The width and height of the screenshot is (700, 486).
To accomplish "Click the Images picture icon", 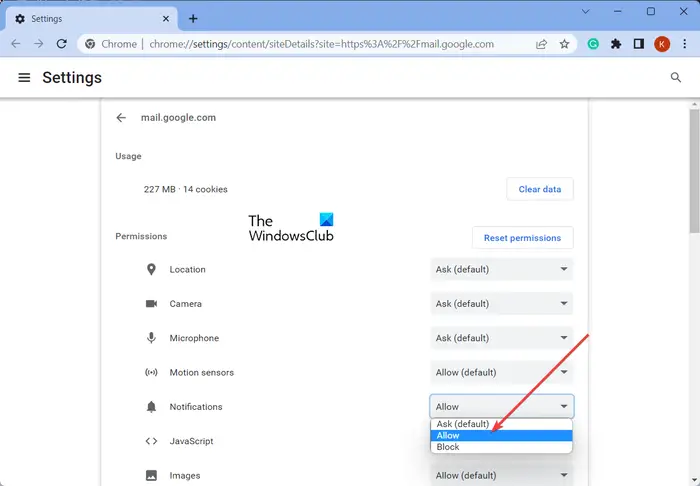I will click(x=151, y=475).
